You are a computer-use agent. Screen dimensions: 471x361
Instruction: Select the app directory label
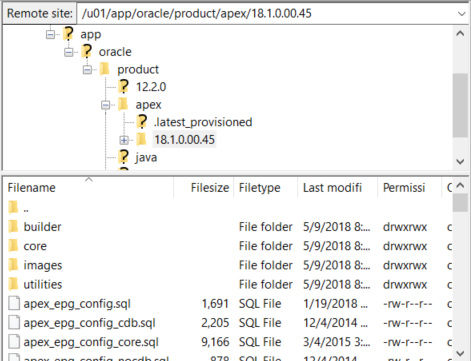pyautogui.click(x=91, y=35)
